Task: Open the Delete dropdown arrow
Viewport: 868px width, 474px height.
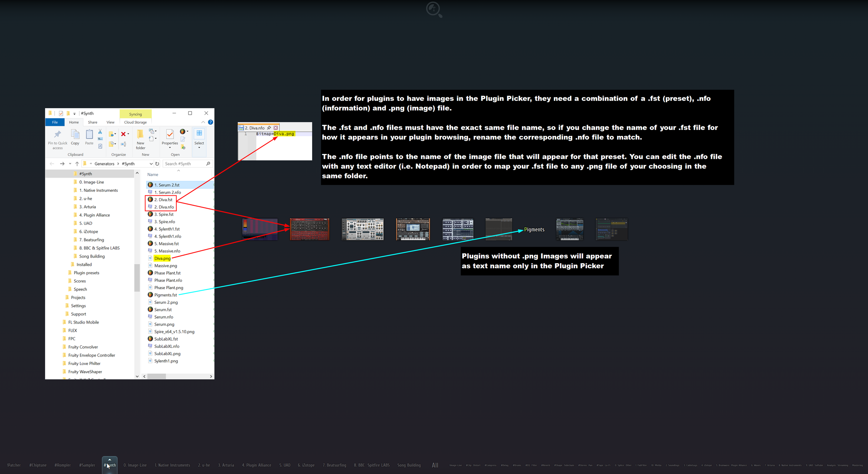Action: (x=128, y=134)
